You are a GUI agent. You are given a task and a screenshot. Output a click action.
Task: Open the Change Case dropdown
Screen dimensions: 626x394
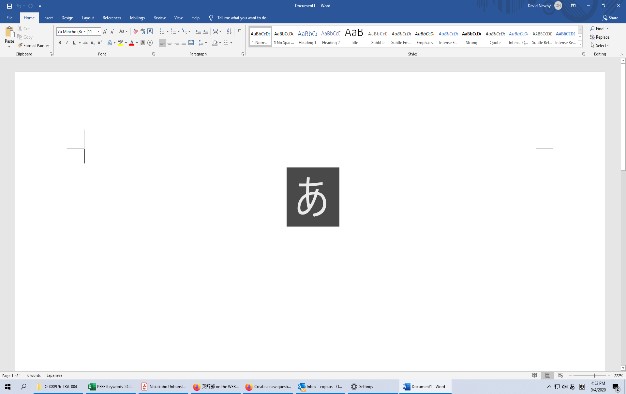tap(123, 31)
